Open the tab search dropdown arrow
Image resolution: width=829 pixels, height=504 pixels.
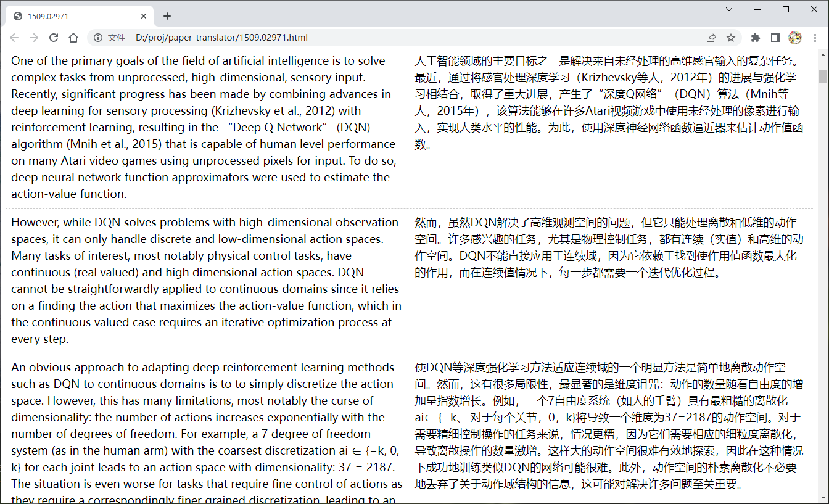click(729, 9)
